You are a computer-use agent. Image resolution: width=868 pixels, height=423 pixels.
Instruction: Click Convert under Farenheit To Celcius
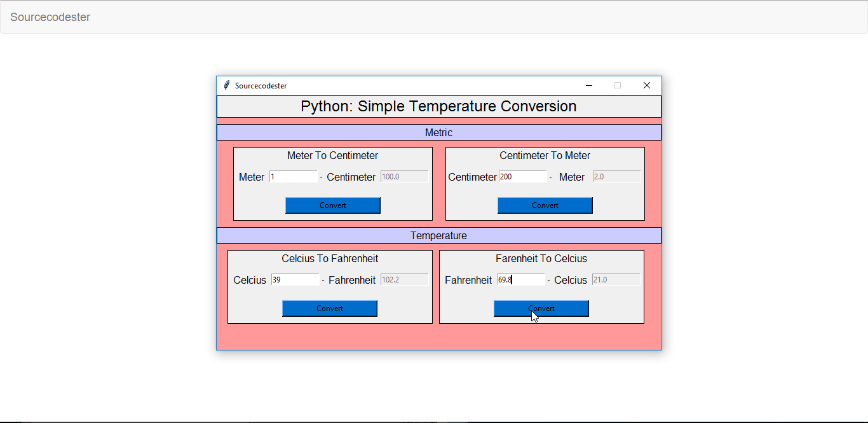point(541,309)
